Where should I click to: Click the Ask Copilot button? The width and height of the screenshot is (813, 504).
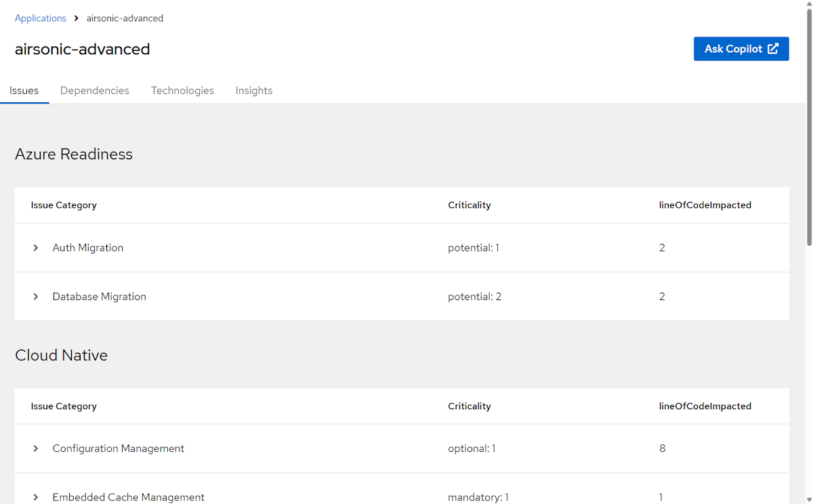pyautogui.click(x=741, y=49)
